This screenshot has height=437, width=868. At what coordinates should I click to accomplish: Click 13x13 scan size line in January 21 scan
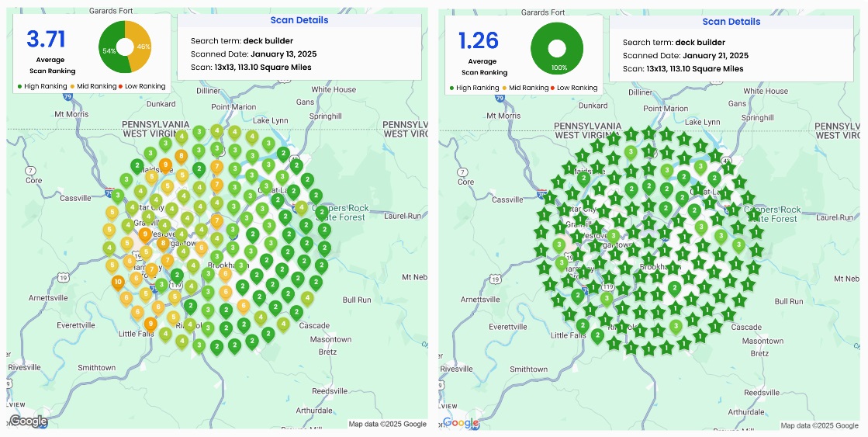click(x=683, y=69)
